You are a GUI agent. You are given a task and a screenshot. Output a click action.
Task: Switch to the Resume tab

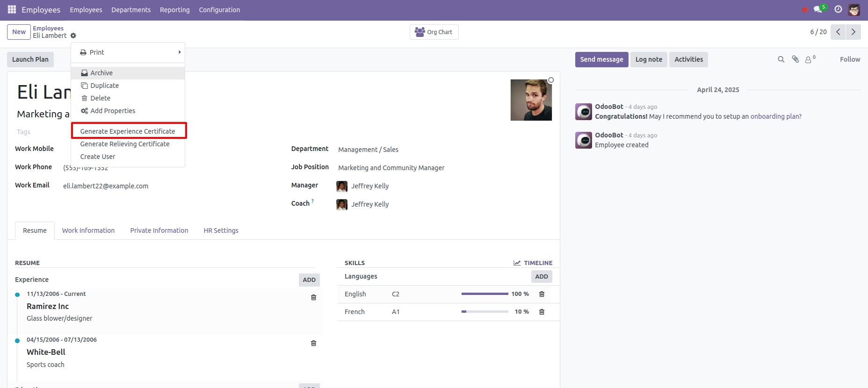[35, 230]
